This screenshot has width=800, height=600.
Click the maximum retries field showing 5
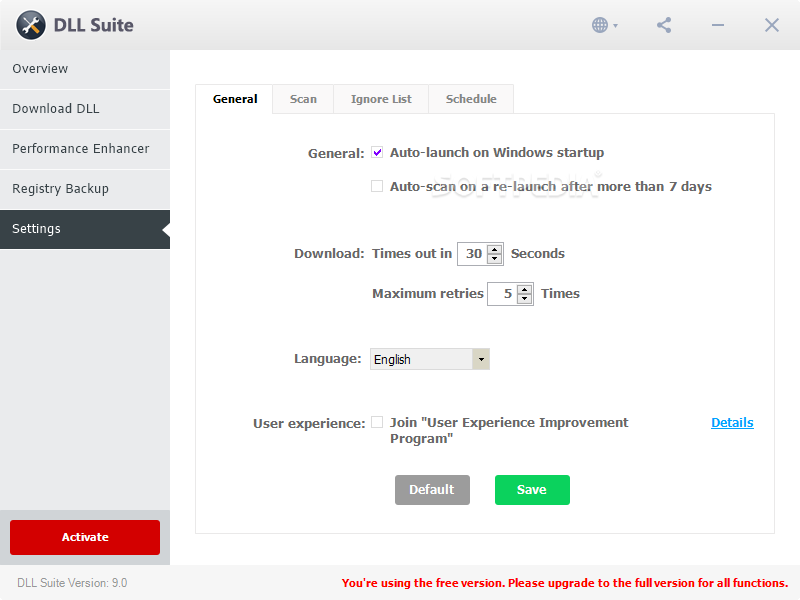pos(503,294)
